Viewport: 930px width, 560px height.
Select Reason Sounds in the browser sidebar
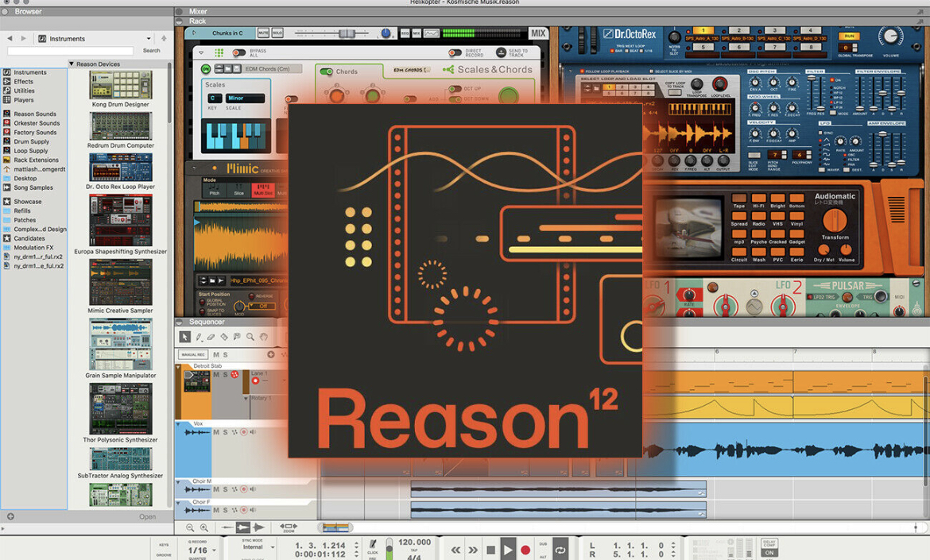34,114
